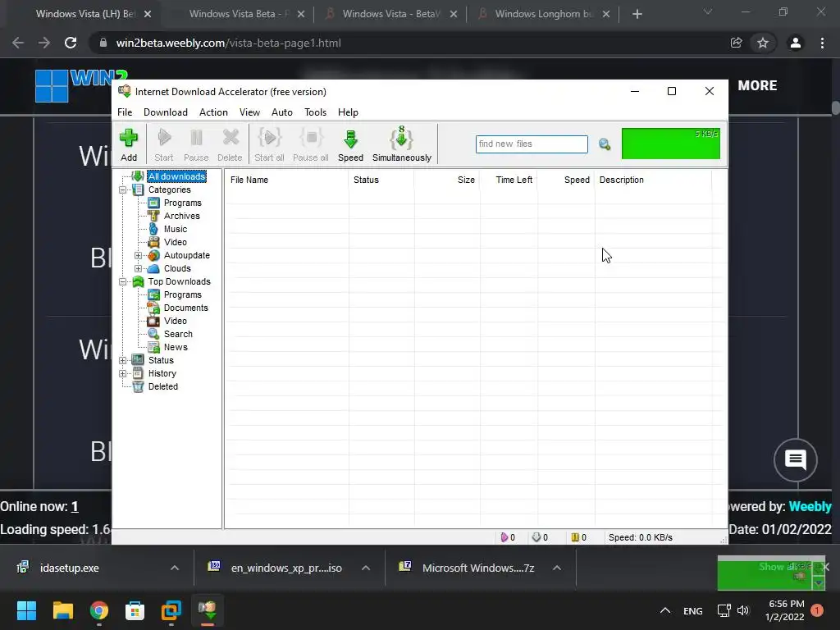Sort by Status column header

(381, 180)
